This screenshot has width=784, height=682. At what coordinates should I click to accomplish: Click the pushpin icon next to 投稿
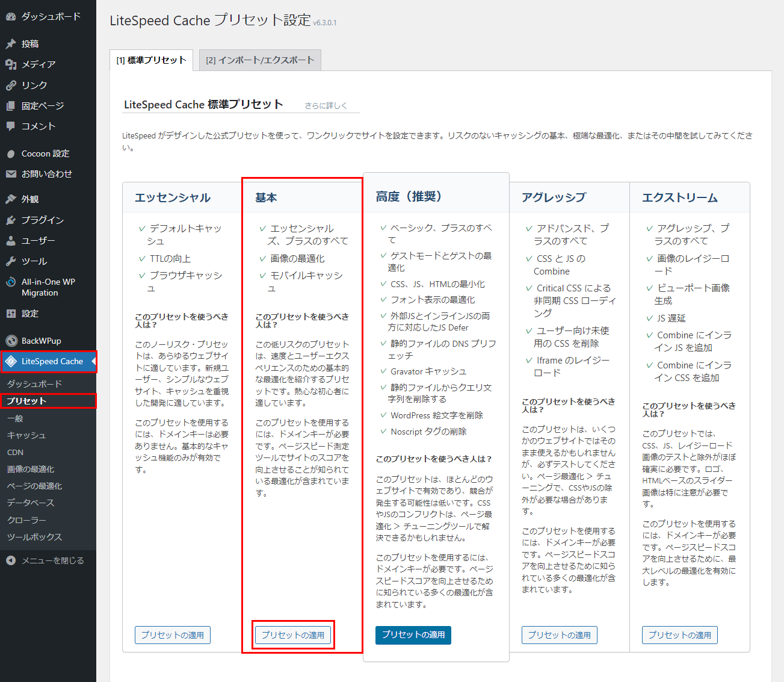[x=11, y=44]
